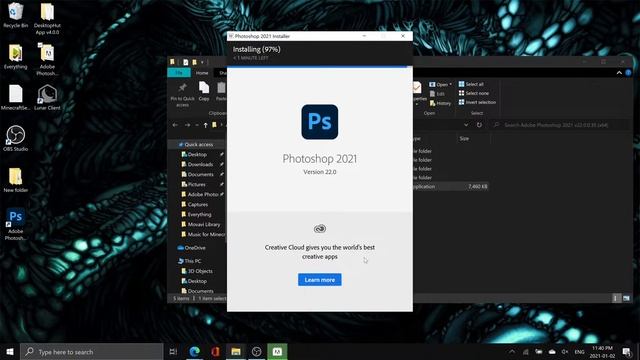The height and width of the screenshot is (360, 640).
Task: Click the Forward arrow in File Explorer
Action: (187, 125)
